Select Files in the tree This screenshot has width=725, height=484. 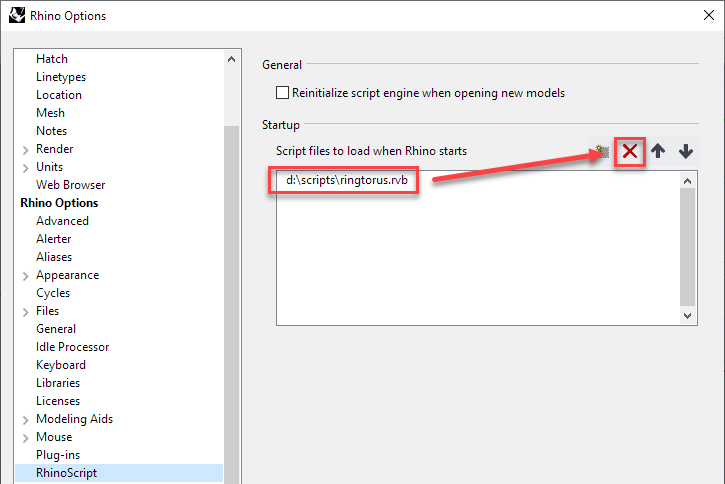48,311
